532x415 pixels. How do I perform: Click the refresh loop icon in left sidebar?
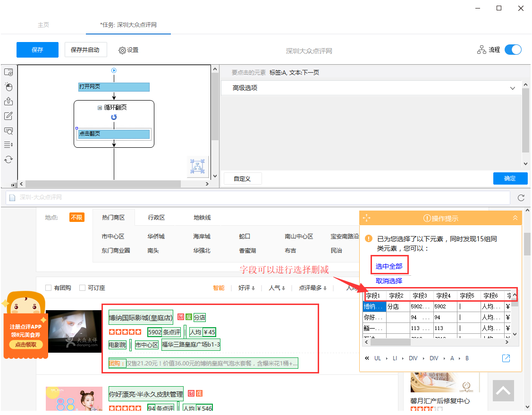(x=8, y=160)
